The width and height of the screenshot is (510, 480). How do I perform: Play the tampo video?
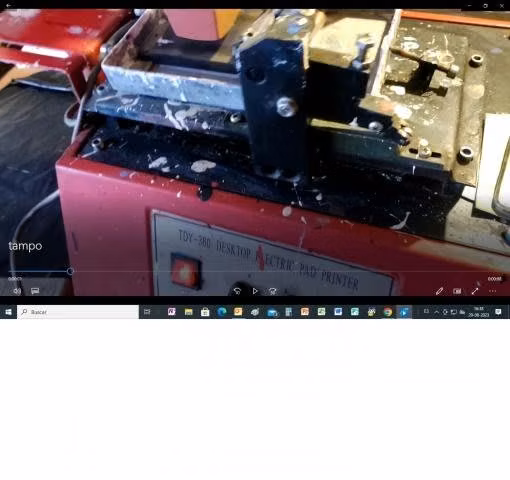pyautogui.click(x=255, y=291)
